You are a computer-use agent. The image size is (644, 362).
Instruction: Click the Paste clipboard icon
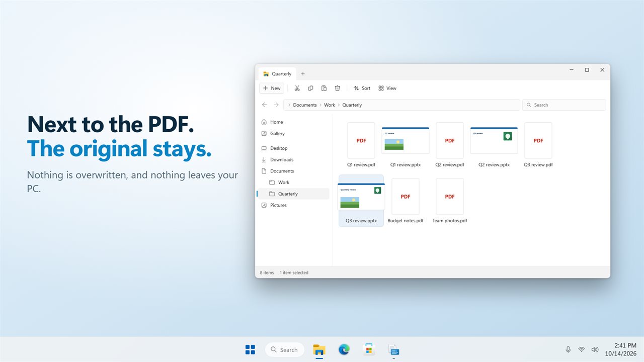[x=324, y=88]
